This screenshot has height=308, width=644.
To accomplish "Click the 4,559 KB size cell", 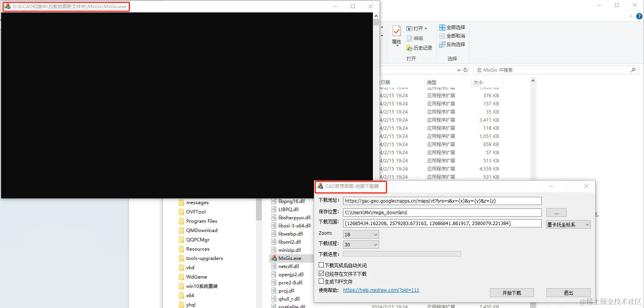I will pyautogui.click(x=489, y=169).
